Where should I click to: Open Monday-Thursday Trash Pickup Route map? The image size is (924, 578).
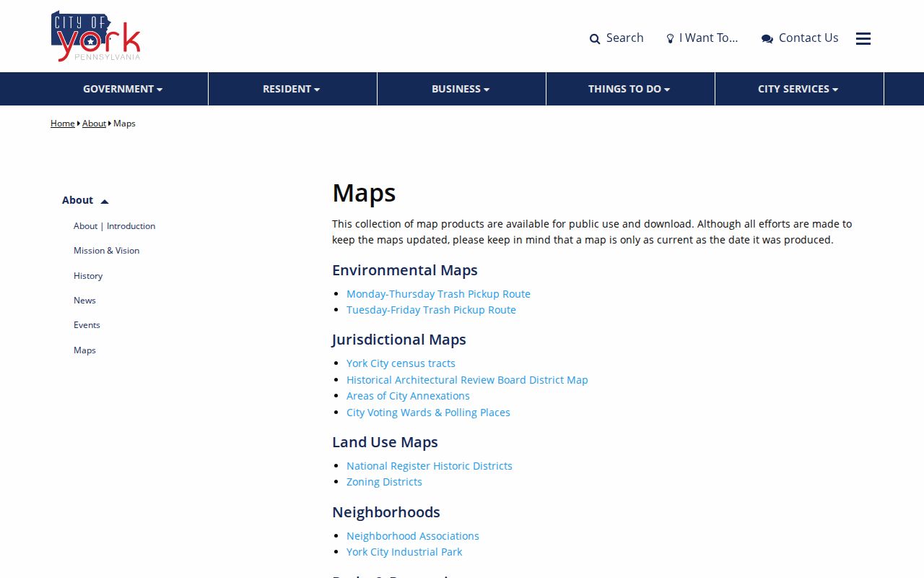438,294
